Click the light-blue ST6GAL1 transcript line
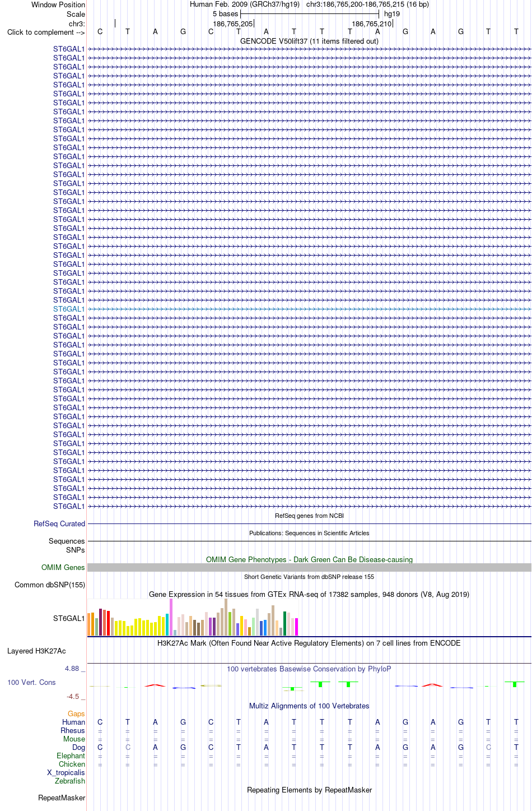Screen dimensions: 532x811 click(x=309, y=309)
